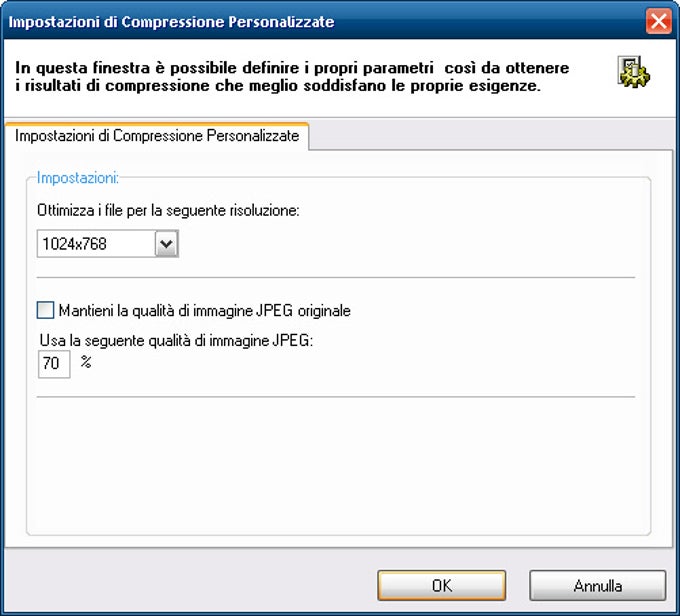Click the separator line below resolution dropdown

click(x=336, y=277)
